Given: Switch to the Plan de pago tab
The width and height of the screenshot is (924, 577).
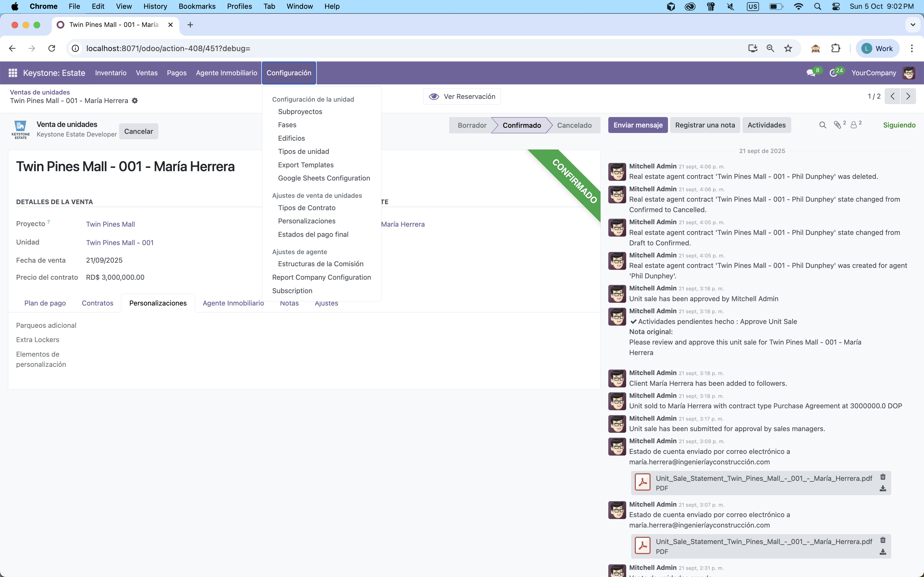Looking at the screenshot, I should pos(45,303).
